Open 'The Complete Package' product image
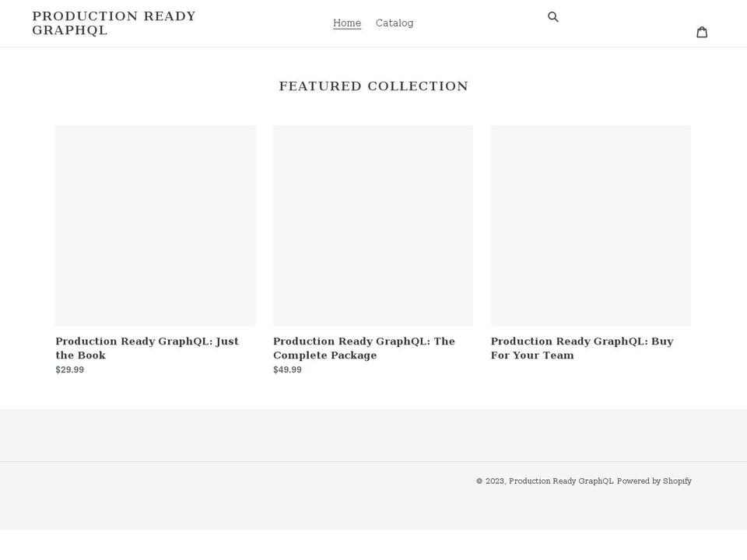Image resolution: width=747 pixels, height=560 pixels. [373, 226]
